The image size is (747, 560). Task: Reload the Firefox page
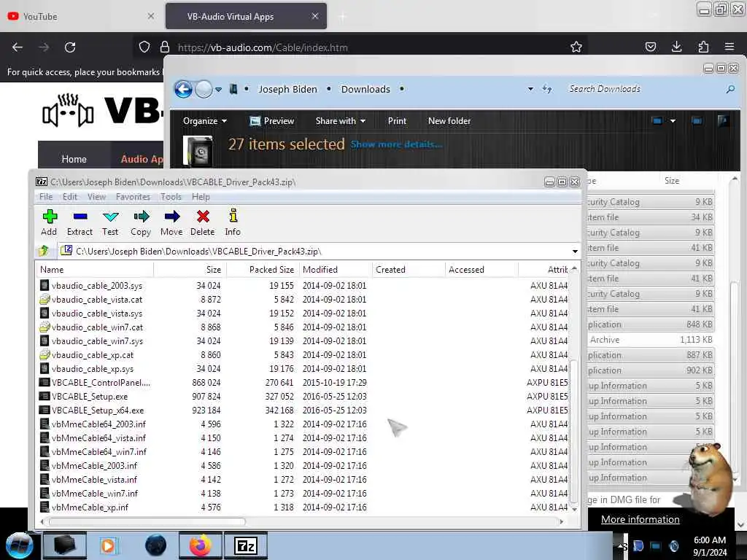click(70, 47)
